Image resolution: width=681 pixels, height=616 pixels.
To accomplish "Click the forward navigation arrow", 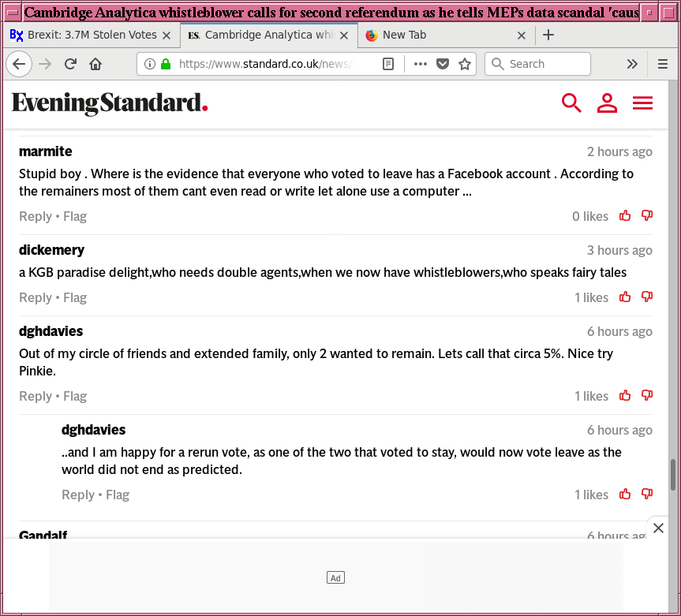I will click(x=45, y=64).
